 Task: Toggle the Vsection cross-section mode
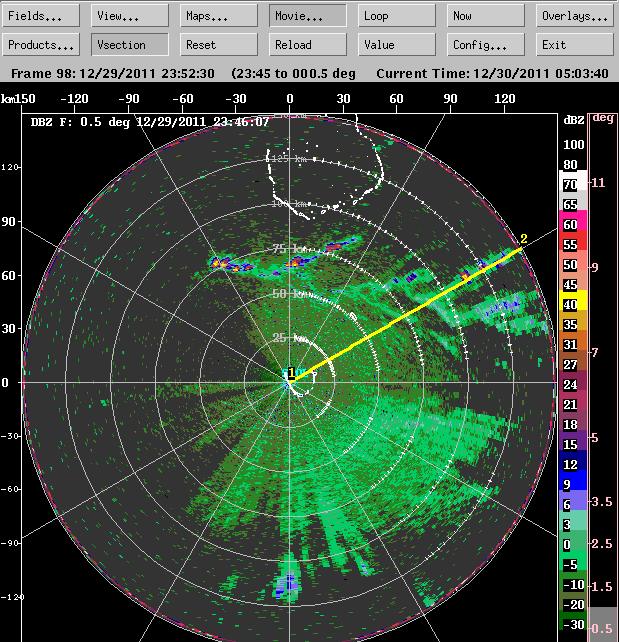pos(130,44)
